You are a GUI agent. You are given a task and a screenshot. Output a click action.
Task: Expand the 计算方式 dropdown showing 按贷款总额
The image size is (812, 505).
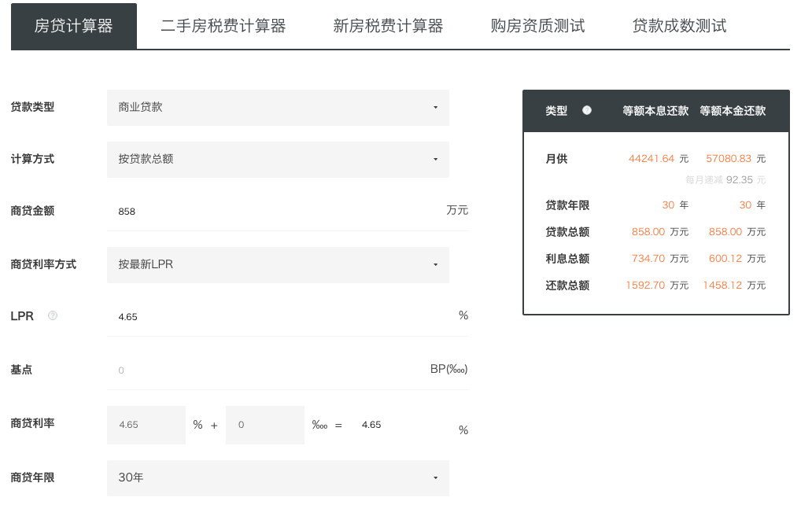pos(278,159)
